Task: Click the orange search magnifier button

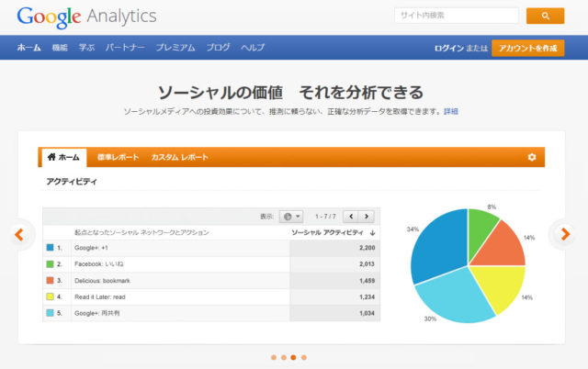Action: pos(545,16)
